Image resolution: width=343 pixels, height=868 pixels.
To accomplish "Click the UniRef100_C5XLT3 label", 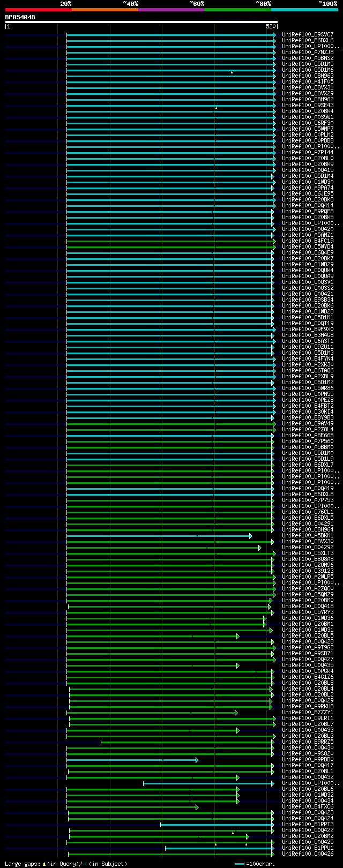I will pos(308,553).
